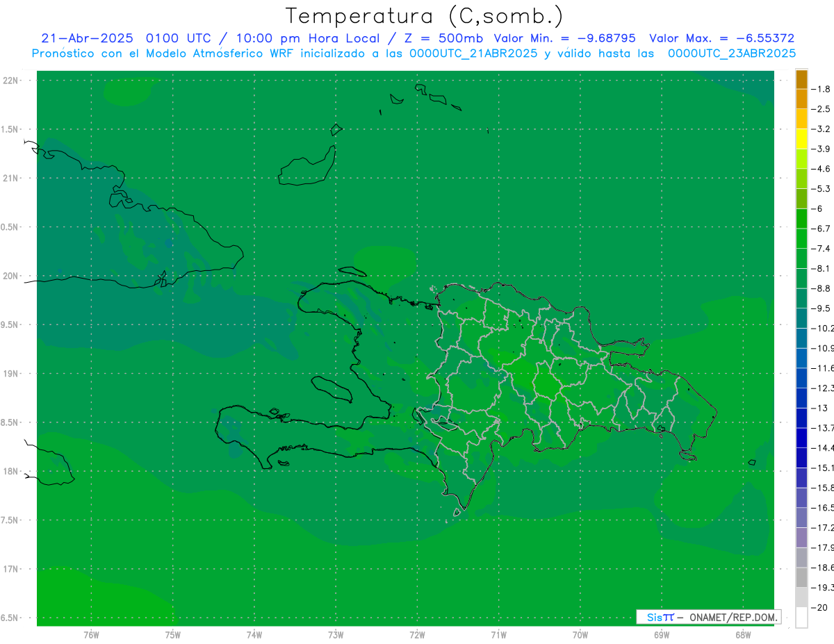Click the '-1.8' colorbar label
The image size is (834, 644).
(821, 89)
